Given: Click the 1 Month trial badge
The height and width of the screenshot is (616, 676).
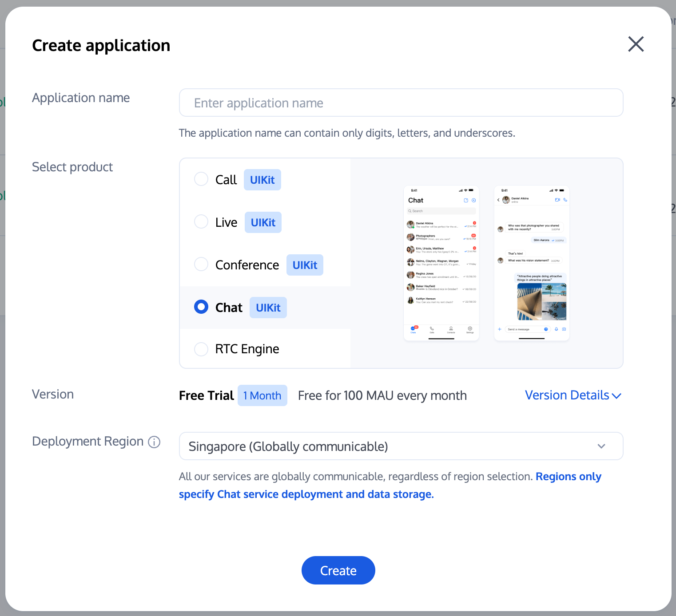Looking at the screenshot, I should pyautogui.click(x=262, y=395).
